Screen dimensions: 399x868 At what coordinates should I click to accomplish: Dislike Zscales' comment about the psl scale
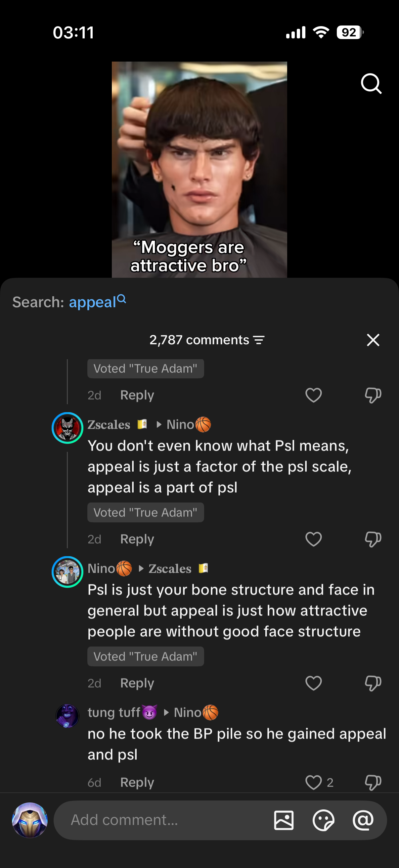coord(373,539)
